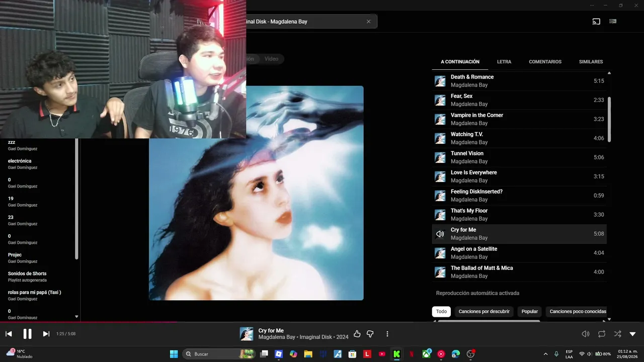The image size is (644, 362).
Task: Open the Imaginal Disk album link in player bar
Action: (x=316, y=337)
